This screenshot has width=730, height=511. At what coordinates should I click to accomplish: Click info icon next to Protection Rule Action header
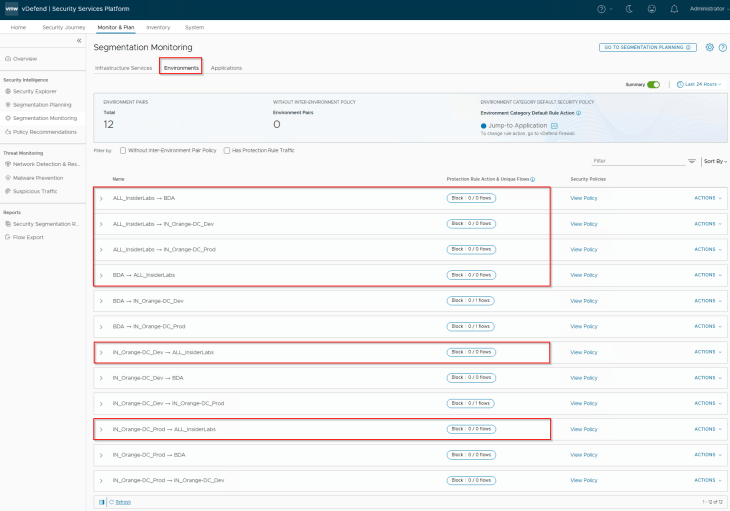(x=532, y=179)
